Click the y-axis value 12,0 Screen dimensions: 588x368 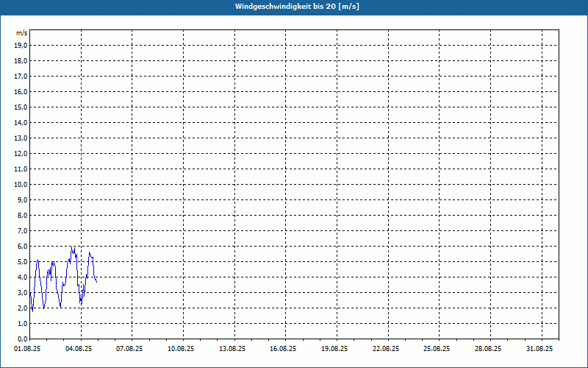(x=21, y=154)
